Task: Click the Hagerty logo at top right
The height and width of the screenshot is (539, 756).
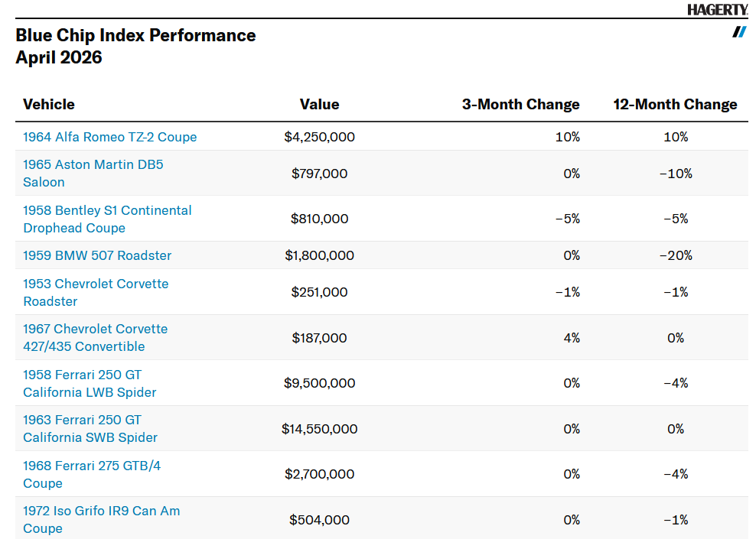Action: (717, 10)
